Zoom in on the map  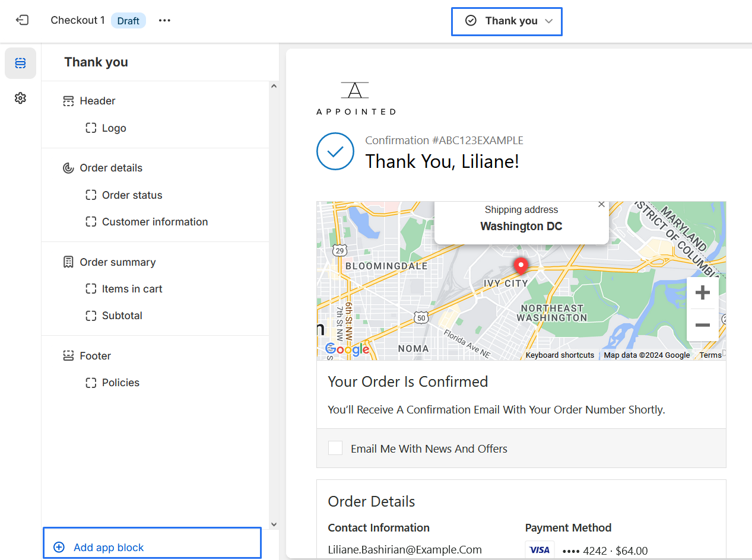tap(703, 293)
